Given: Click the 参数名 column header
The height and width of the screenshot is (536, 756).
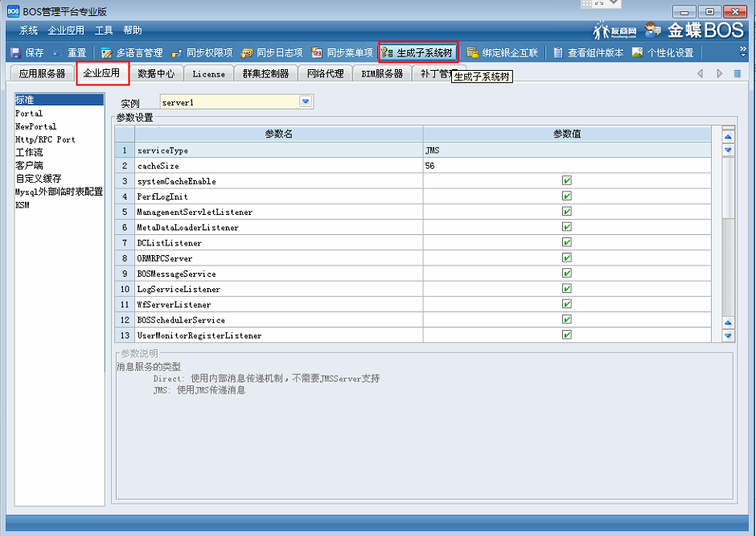Looking at the screenshot, I should tap(279, 134).
